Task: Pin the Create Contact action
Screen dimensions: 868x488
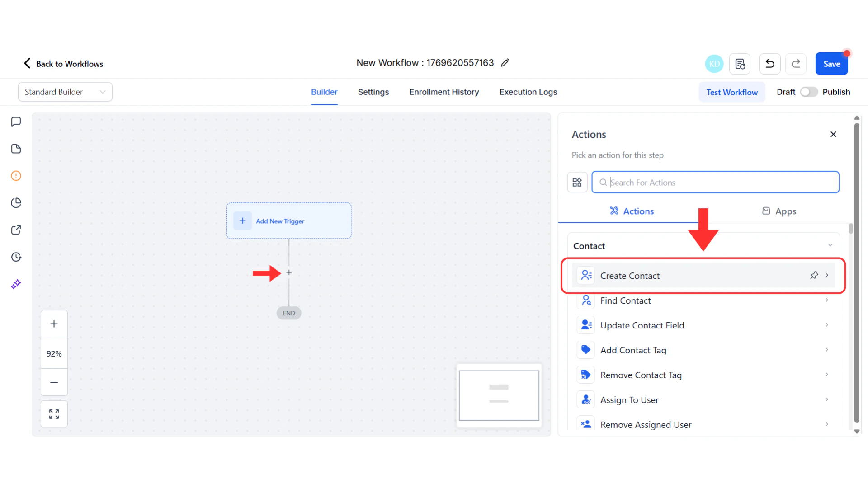Action: (814, 275)
